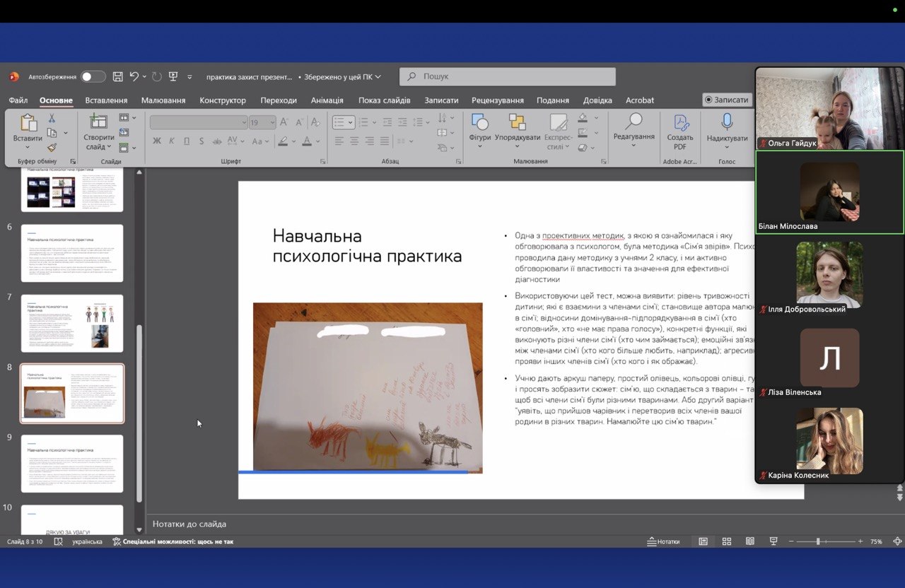Click the Redo arrow icon
This screenshot has height=588, width=905.
click(156, 76)
